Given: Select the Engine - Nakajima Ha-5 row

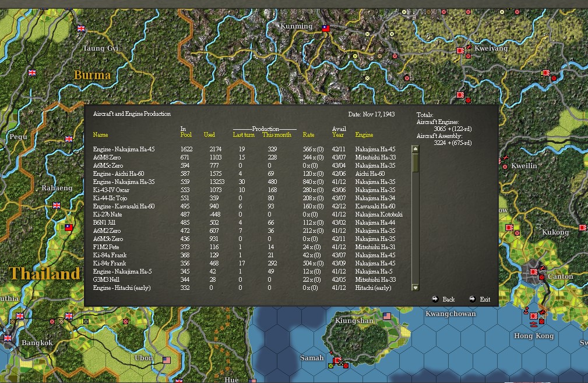Looking at the screenshot, I should pos(248,271).
